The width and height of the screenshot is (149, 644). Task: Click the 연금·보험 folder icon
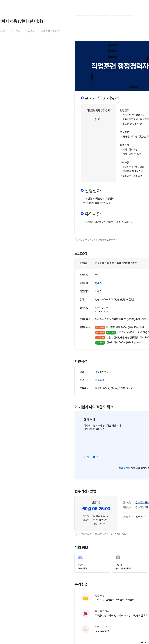click(85, 598)
